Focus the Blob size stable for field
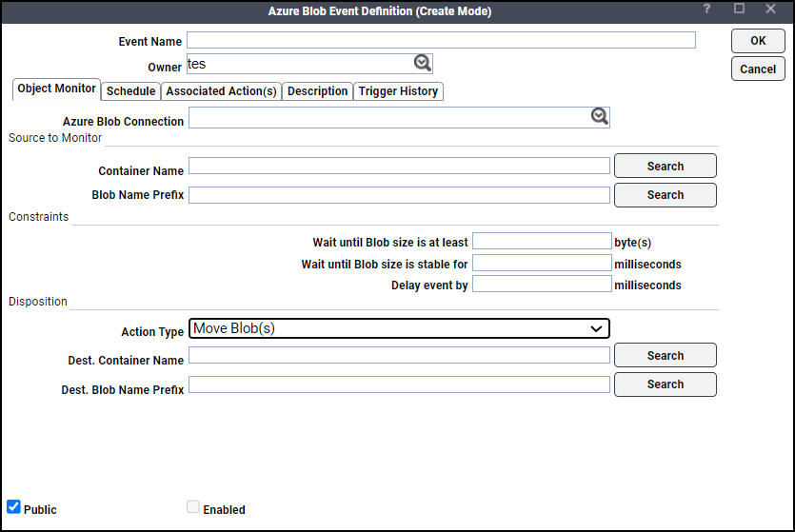The width and height of the screenshot is (795, 532). pos(542,263)
